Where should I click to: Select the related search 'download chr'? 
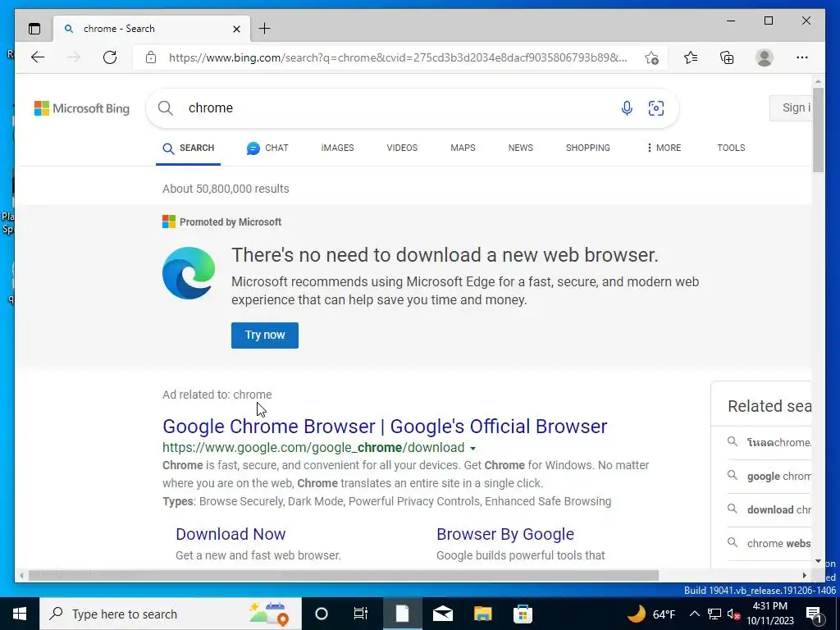pyautogui.click(x=769, y=509)
